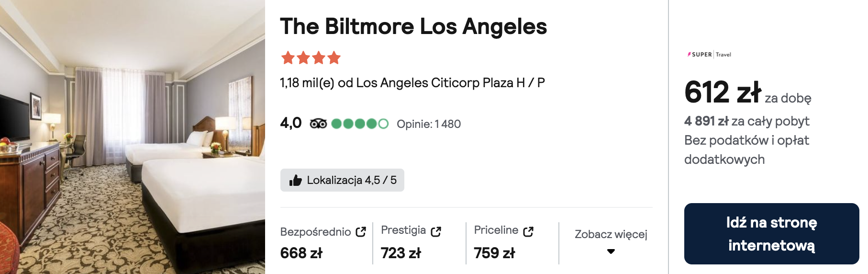Click the green TripAdvisor rating bubbles

click(x=360, y=124)
